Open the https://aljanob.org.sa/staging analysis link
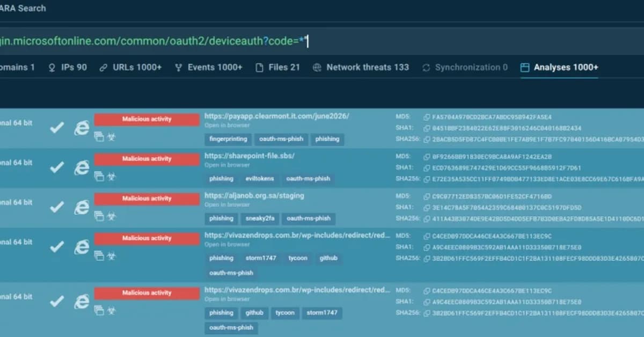Viewport: 644px width, 337px height. coord(254,195)
